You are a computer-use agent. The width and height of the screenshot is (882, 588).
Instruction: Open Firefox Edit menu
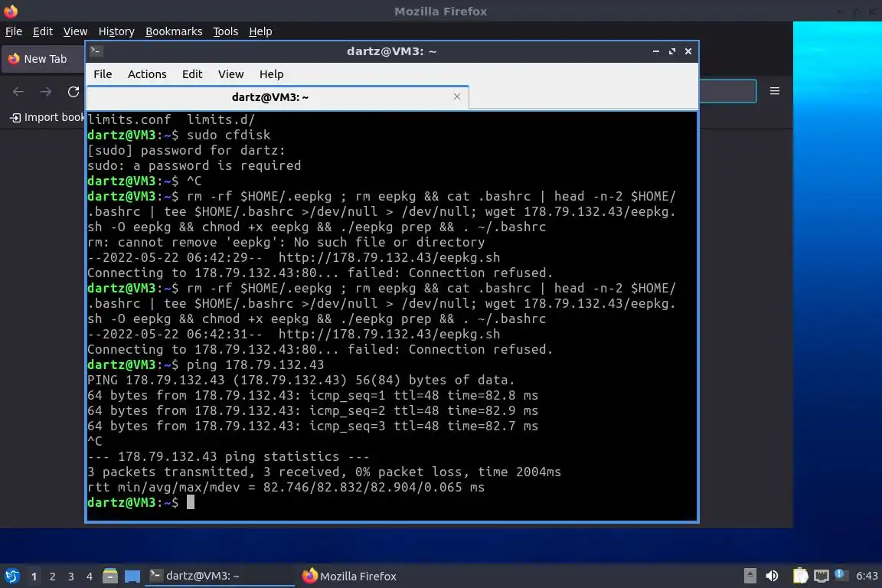pos(43,31)
